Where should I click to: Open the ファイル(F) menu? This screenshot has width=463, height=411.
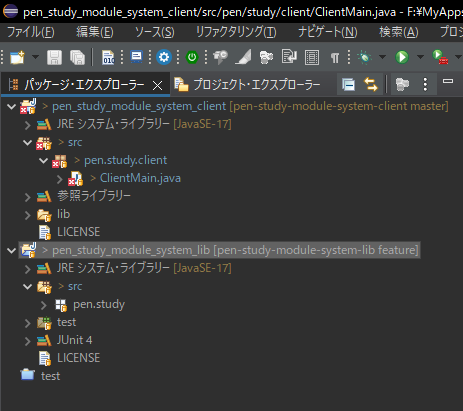coord(31,32)
